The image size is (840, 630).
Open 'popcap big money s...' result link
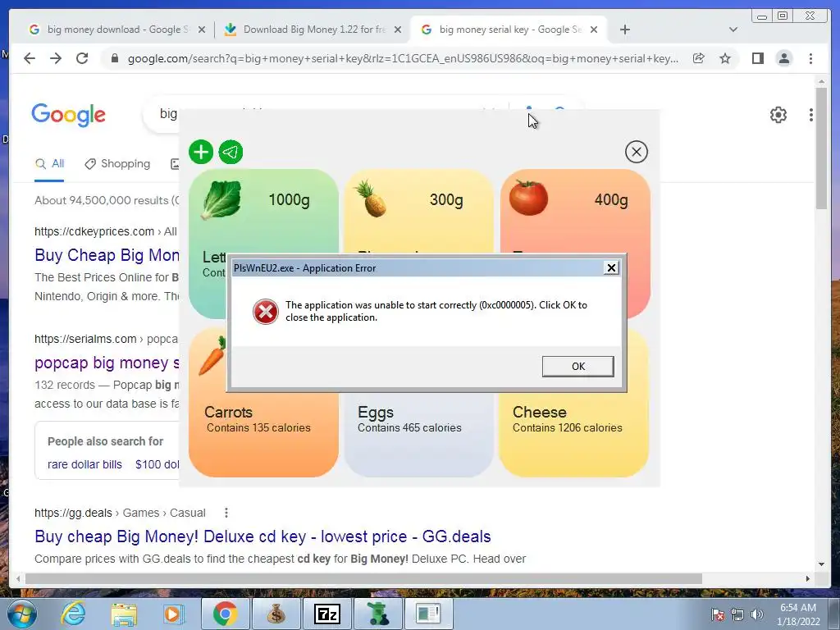click(x=107, y=363)
